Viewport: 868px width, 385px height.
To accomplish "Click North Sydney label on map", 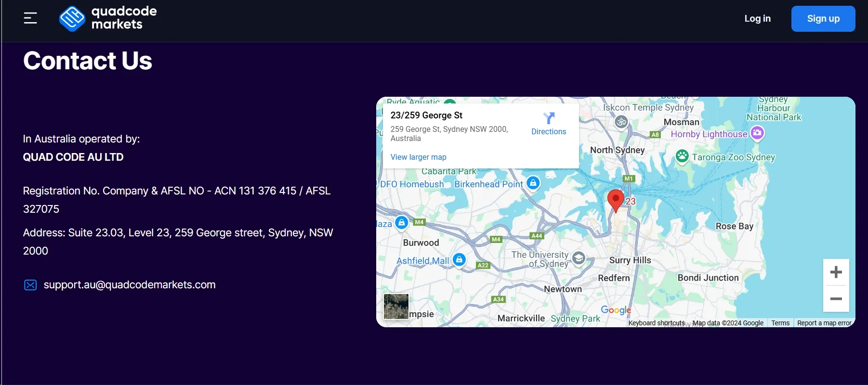I will click(618, 150).
